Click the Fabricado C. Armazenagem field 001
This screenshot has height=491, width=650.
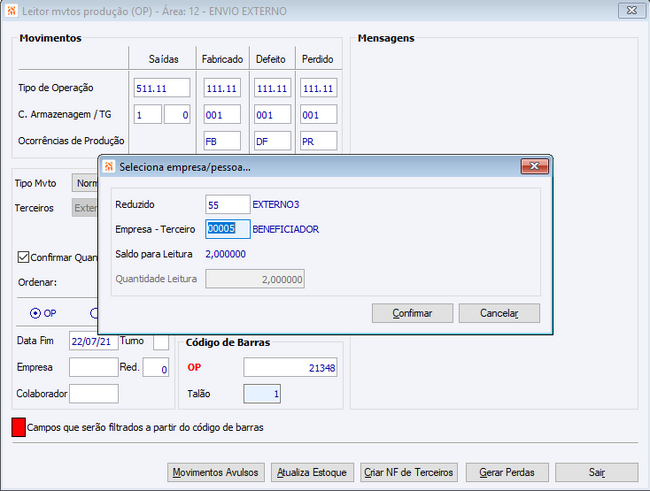pyautogui.click(x=222, y=114)
